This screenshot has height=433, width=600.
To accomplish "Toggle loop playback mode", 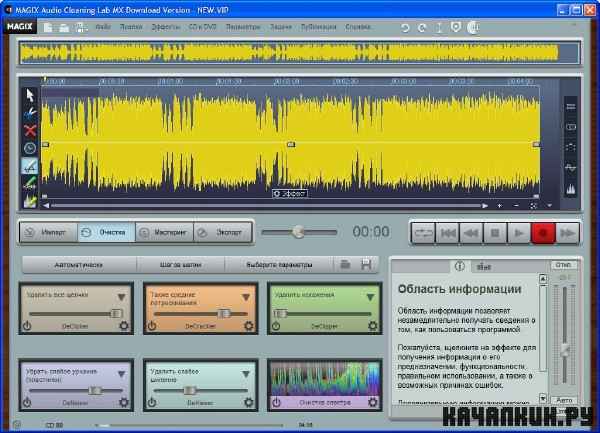I will click(423, 233).
